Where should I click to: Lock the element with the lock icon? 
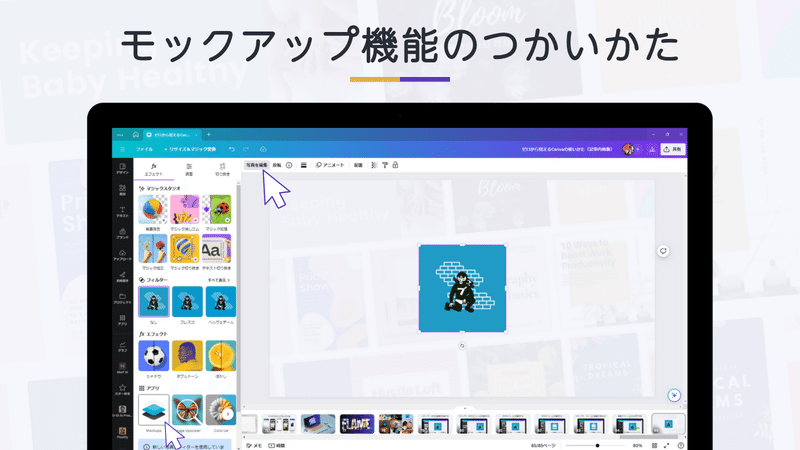point(395,165)
